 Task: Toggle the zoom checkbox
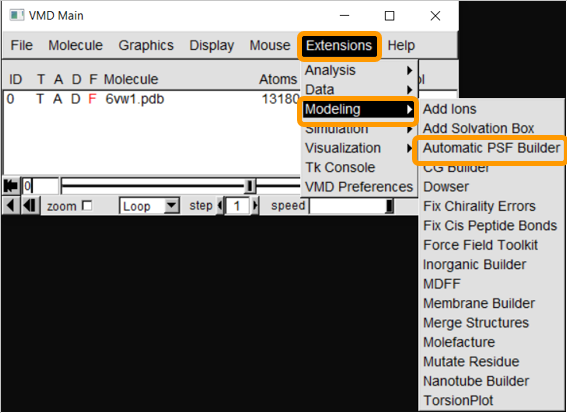(x=87, y=206)
